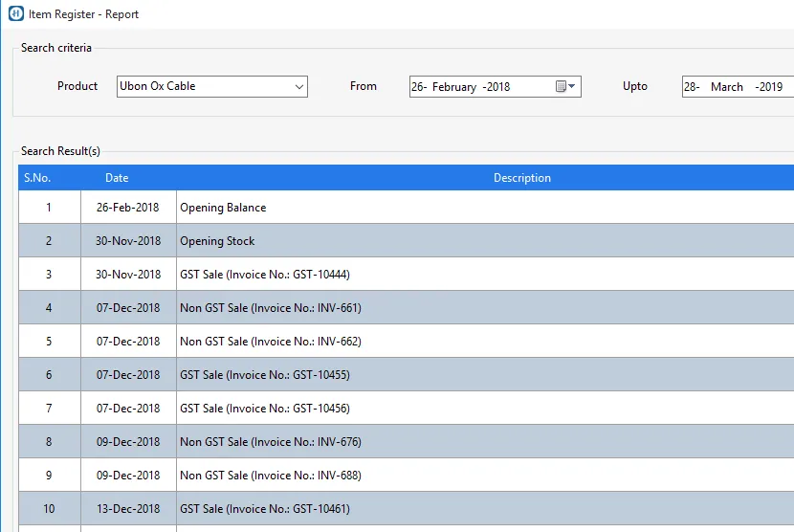Click the app logo icon in title bar
This screenshot has height=532, width=794.
coord(15,14)
